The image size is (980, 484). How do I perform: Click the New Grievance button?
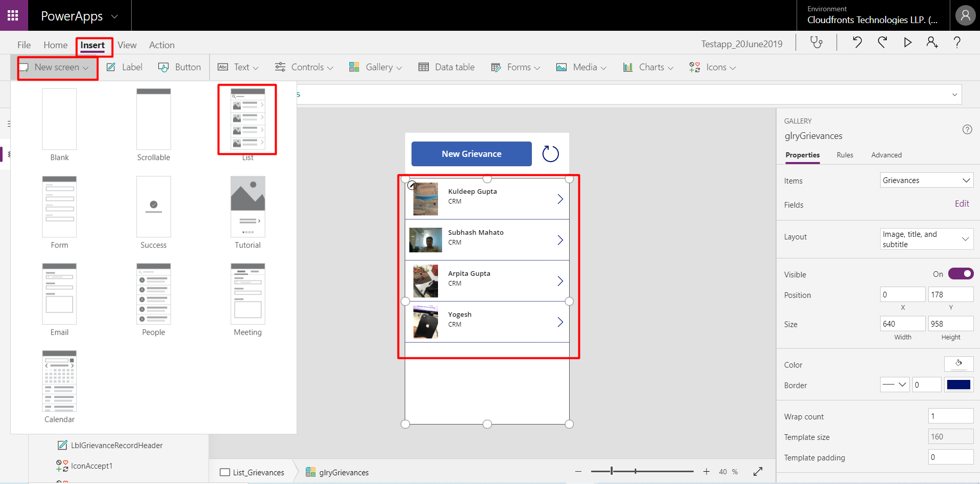pos(471,154)
